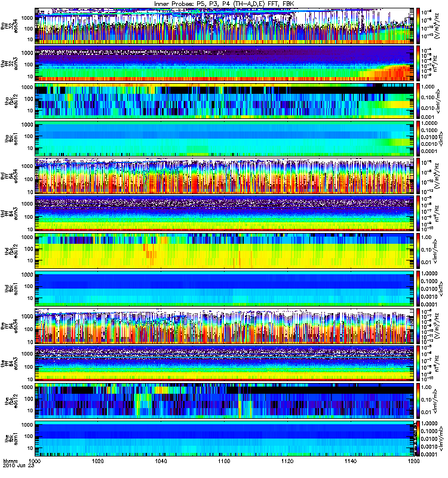This screenshot has width=448, height=478.
Task: Click the 'thd fff 64 edc34' panel label
Action: point(9,176)
